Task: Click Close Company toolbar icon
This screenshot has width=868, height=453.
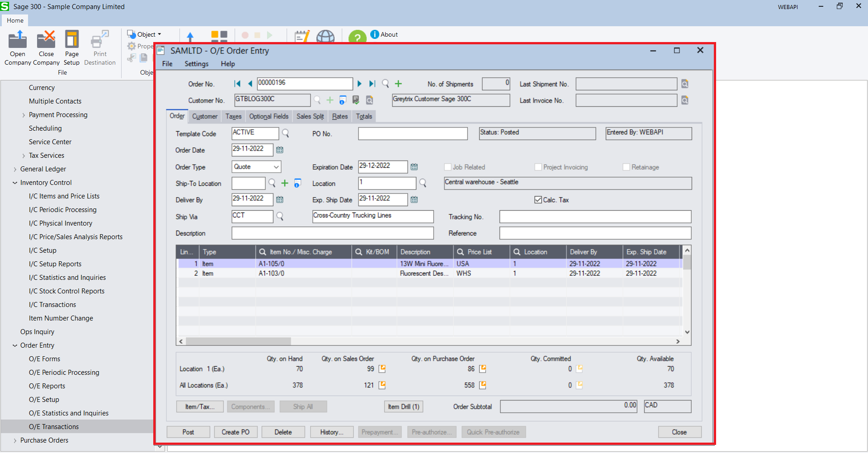Action: click(x=46, y=48)
